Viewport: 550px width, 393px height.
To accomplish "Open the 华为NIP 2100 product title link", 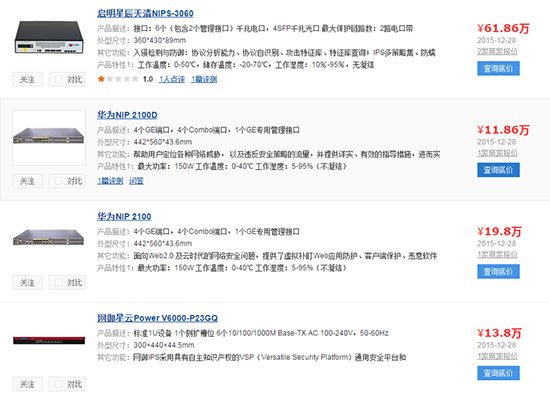I will 124,217.
